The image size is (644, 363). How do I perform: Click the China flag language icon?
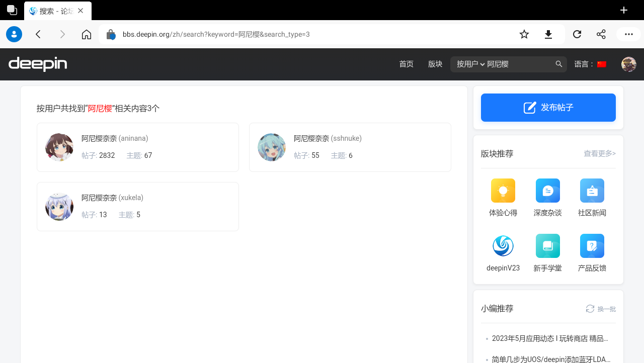(x=602, y=64)
